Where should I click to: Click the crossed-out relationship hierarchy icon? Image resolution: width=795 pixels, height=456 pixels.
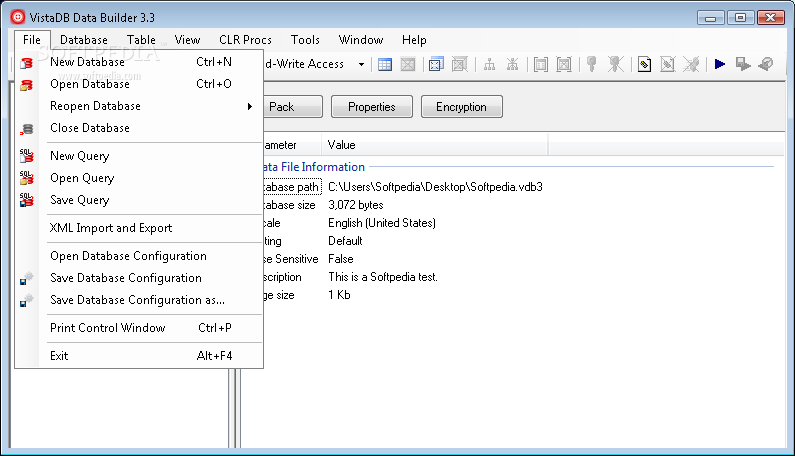(513, 64)
